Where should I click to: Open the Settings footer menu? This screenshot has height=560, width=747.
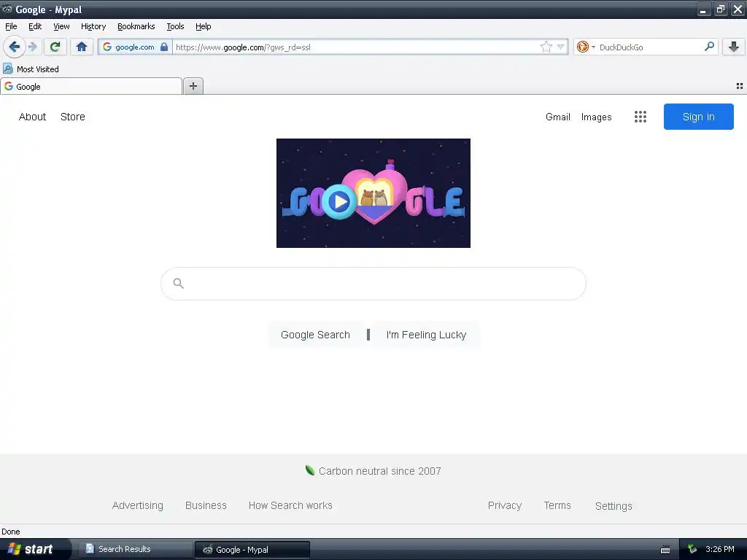[614, 506]
